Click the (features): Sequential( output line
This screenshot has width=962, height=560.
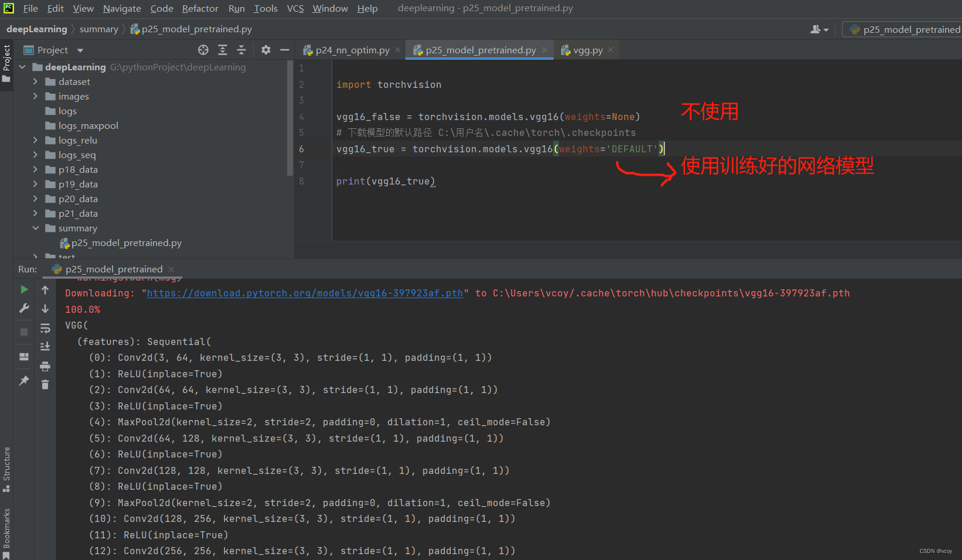(144, 342)
